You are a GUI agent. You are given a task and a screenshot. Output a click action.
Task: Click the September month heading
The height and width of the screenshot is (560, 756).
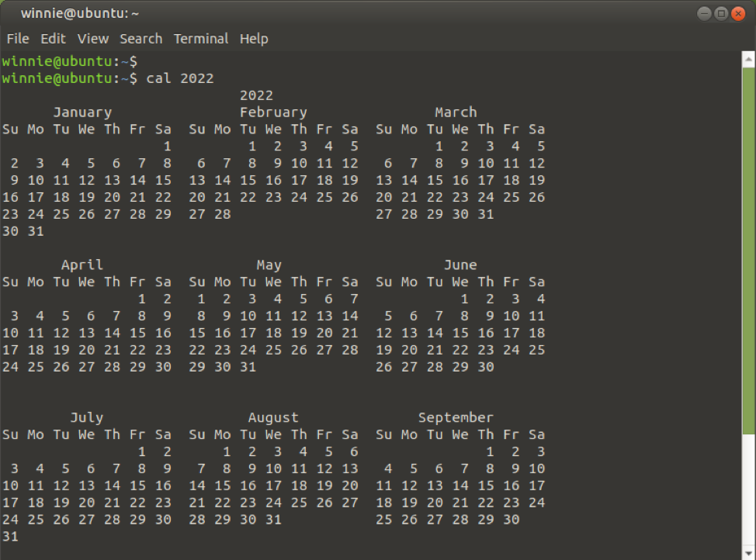(x=456, y=418)
